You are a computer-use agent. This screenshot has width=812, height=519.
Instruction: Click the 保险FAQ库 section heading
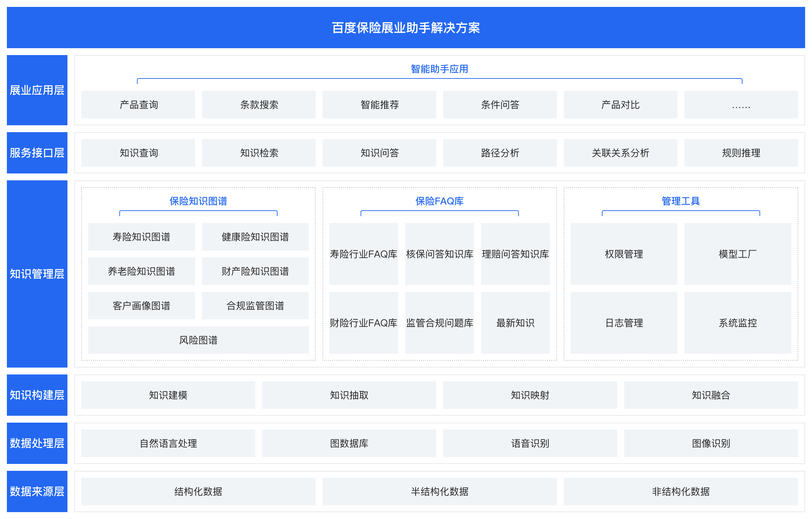point(440,201)
